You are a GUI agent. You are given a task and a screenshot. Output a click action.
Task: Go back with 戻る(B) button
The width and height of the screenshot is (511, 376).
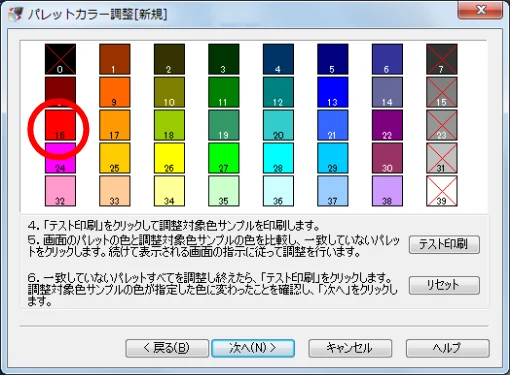click(167, 348)
